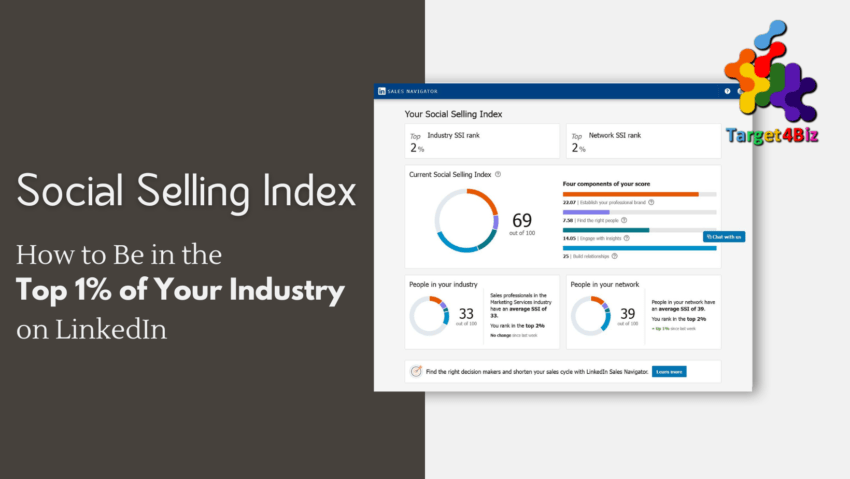Click info icon beside Current Social Selling Index
The image size is (850, 479).
[x=498, y=174]
